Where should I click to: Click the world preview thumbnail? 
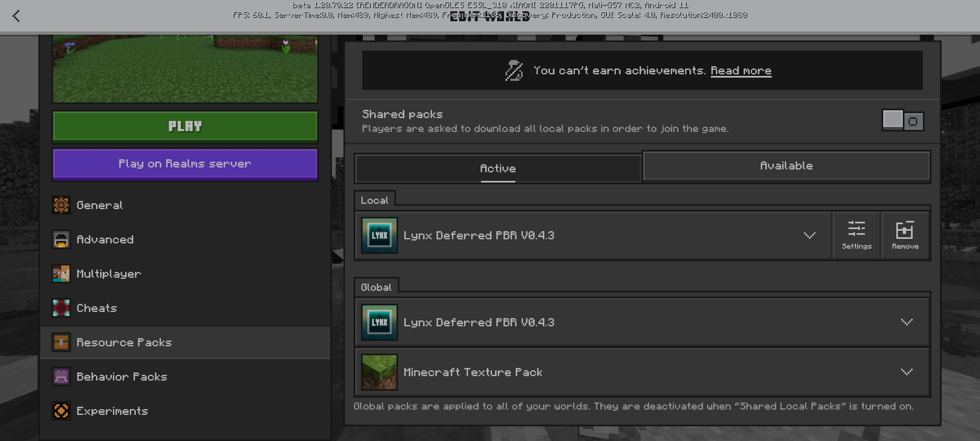(185, 67)
